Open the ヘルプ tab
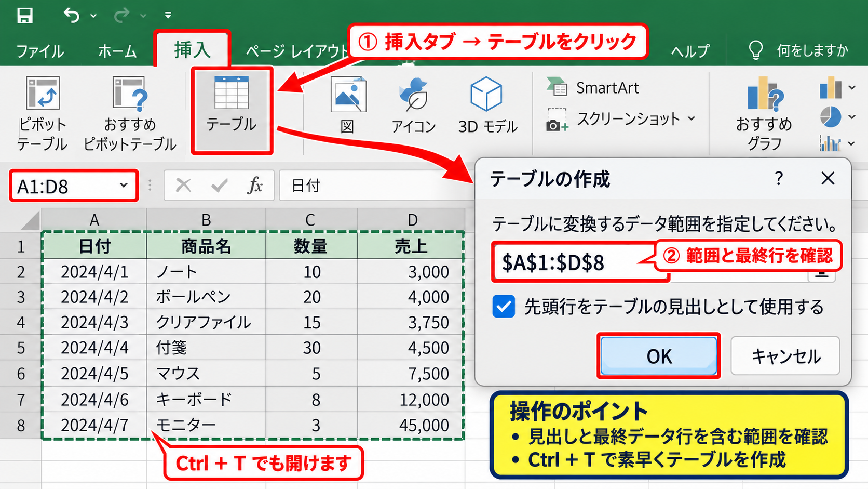Screen dimensions: 868x489 click(690, 51)
